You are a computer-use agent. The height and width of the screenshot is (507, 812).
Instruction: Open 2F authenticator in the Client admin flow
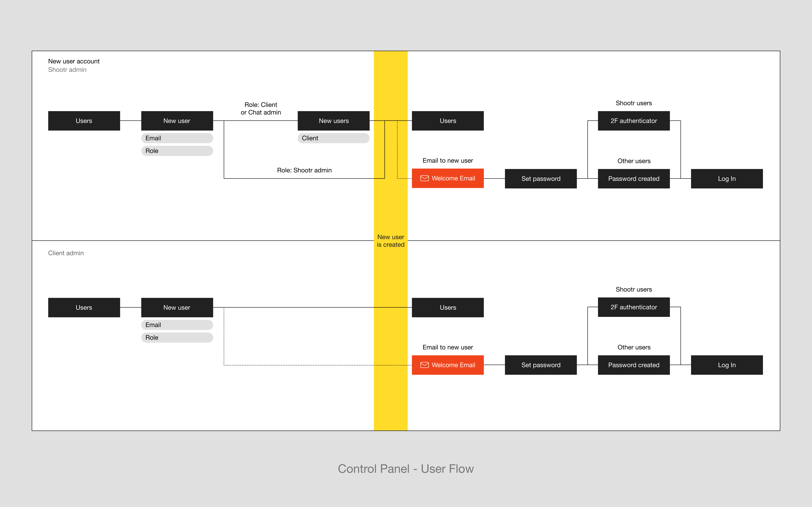click(634, 307)
